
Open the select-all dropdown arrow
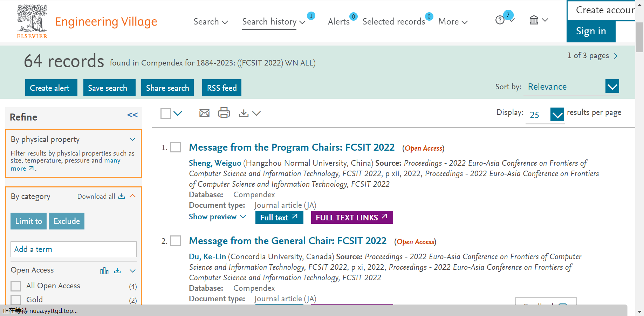point(178,114)
